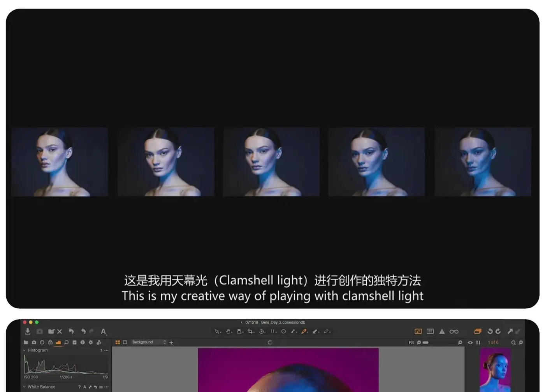This screenshot has height=392, width=545.
Task: Click the Auto Adjust 'A' icon
Action: pos(103,332)
